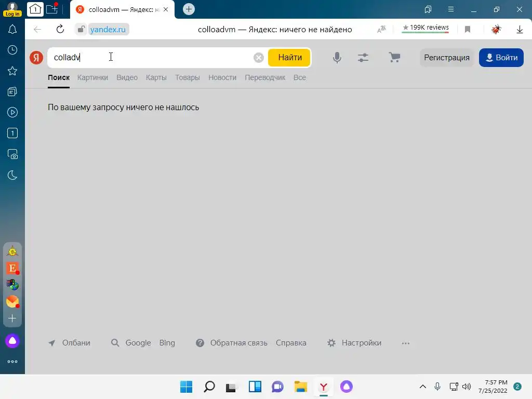Open 199K reviews site rating
532x399 pixels.
pos(425,28)
